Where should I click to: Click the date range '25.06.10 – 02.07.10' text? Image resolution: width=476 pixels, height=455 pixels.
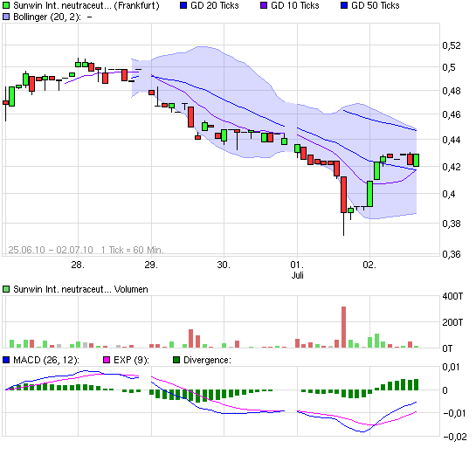point(51,250)
